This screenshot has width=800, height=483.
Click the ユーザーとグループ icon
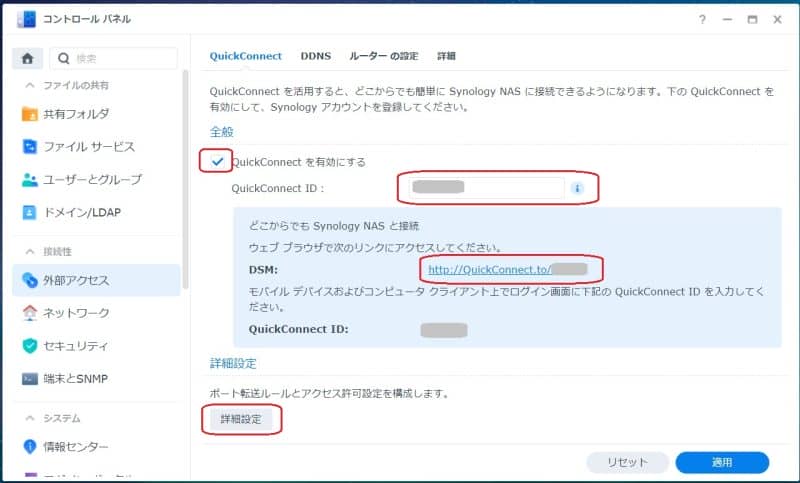pyautogui.click(x=30, y=180)
